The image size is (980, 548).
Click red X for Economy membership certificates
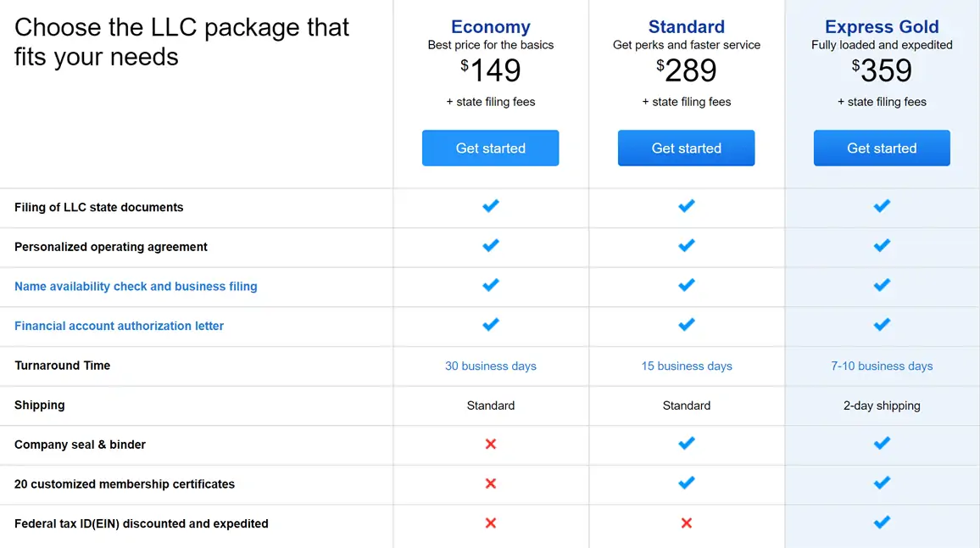coord(491,484)
